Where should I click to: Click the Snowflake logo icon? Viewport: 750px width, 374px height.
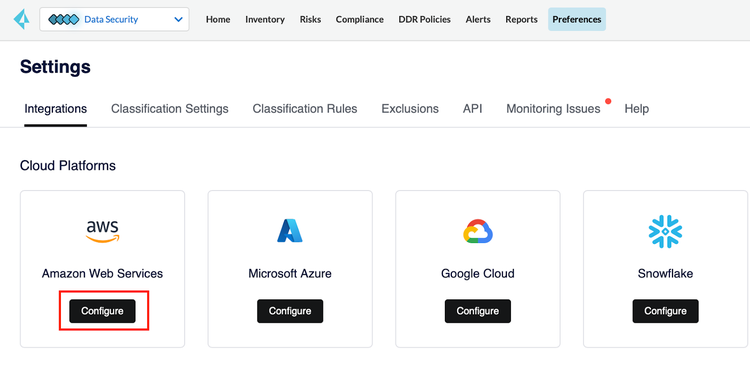coord(665,231)
